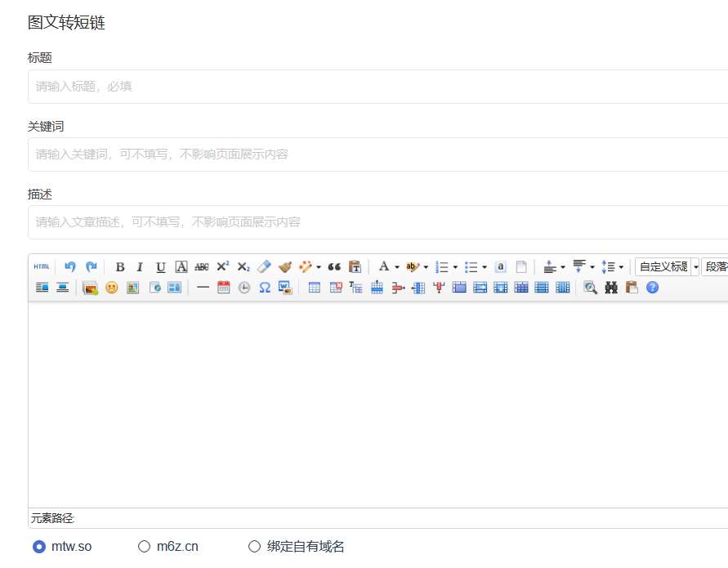Select 绑定自有域名 radio option

[x=254, y=547]
